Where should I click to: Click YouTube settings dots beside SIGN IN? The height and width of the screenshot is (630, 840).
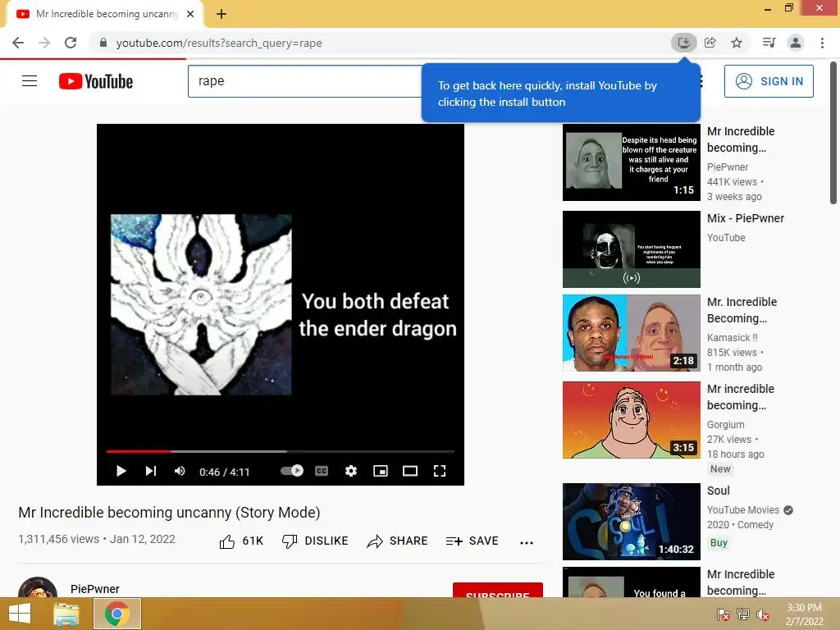[701, 81]
